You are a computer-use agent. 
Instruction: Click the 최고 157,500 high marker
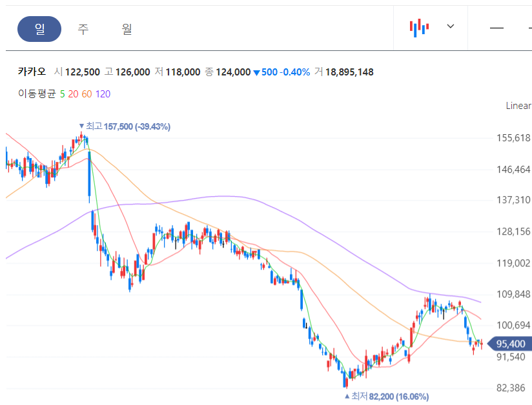pos(125,126)
